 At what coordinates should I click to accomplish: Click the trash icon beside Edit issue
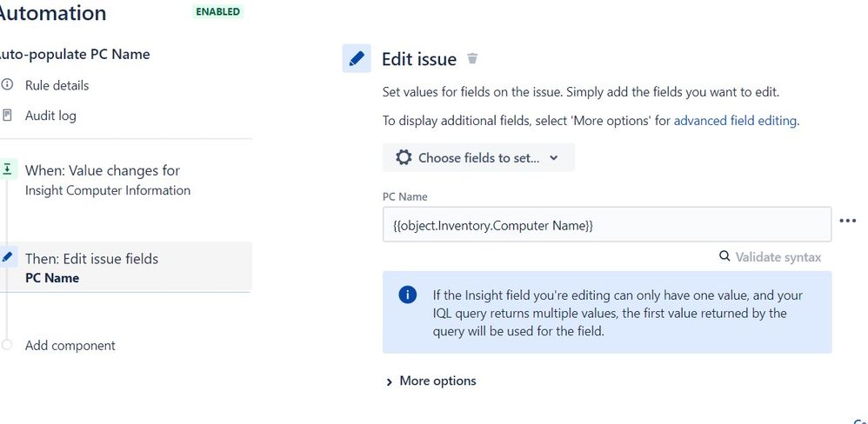[472, 58]
